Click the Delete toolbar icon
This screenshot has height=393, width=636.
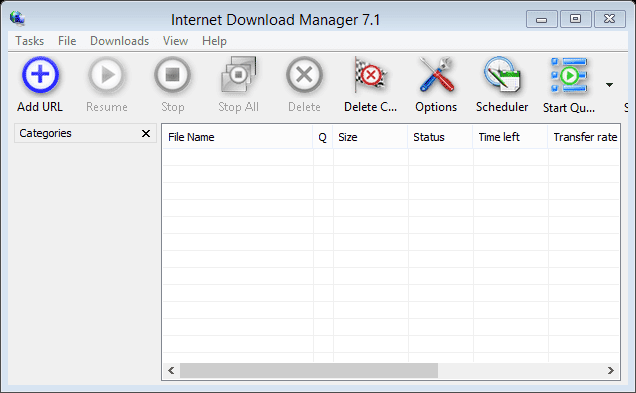[304, 75]
